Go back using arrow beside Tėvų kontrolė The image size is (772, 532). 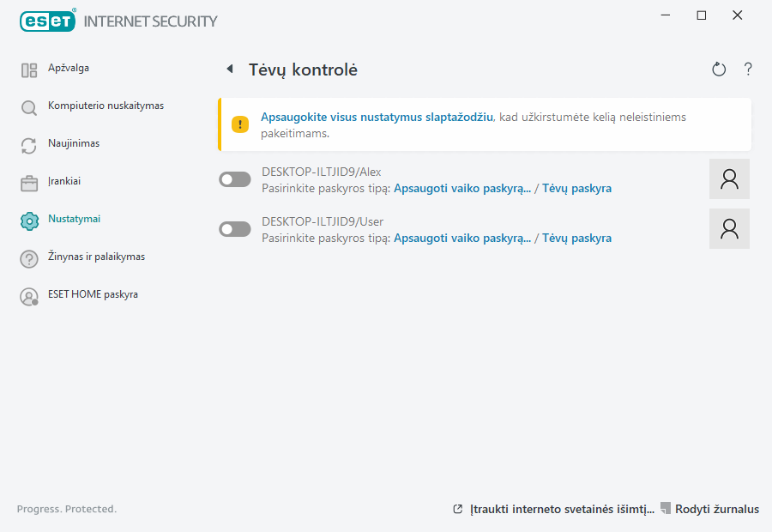click(x=229, y=70)
